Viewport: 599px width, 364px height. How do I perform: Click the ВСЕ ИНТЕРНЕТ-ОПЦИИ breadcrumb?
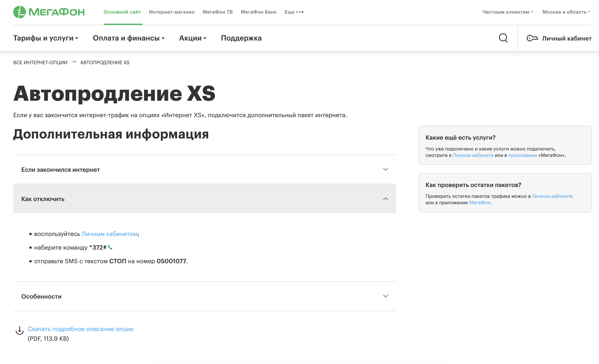[x=40, y=62]
